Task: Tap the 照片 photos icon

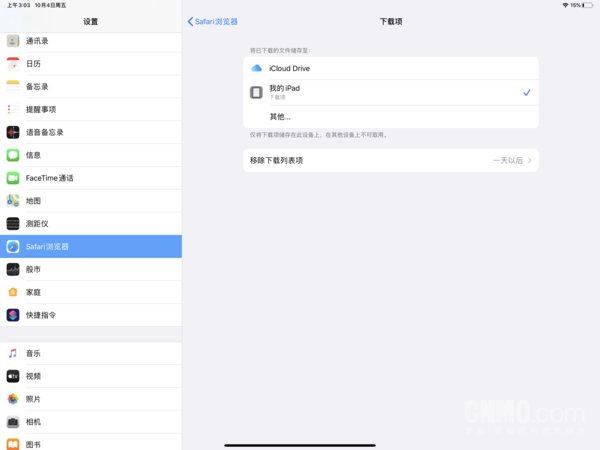Action: click(x=13, y=399)
